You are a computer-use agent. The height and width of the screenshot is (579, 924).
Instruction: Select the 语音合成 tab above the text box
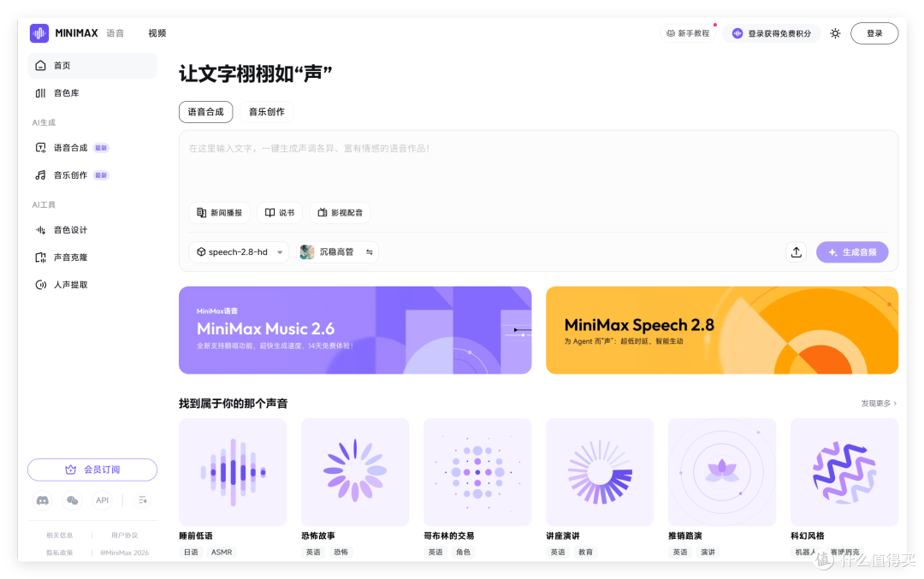(205, 112)
